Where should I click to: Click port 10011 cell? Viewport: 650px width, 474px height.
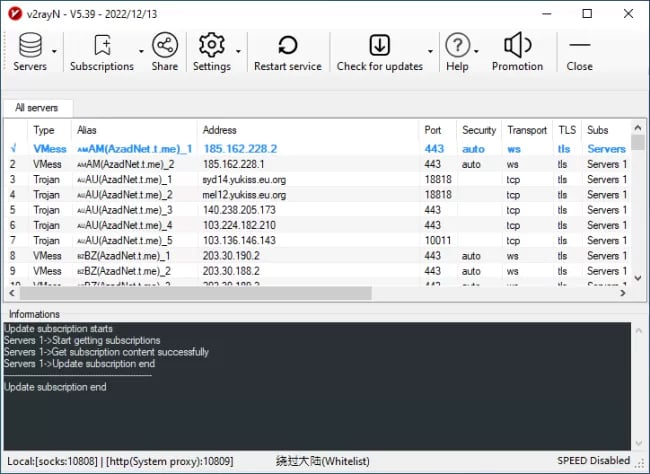[x=438, y=241]
